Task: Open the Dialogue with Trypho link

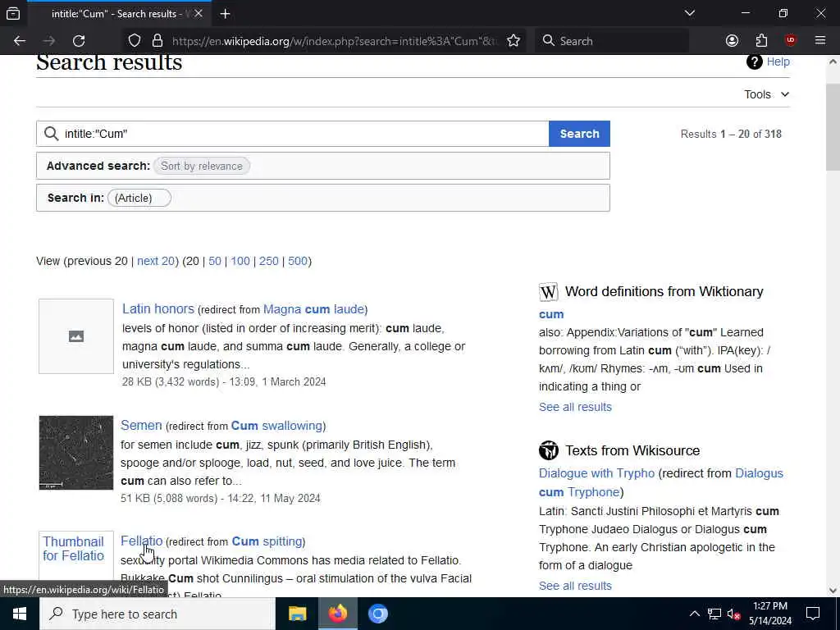Action: (x=597, y=473)
